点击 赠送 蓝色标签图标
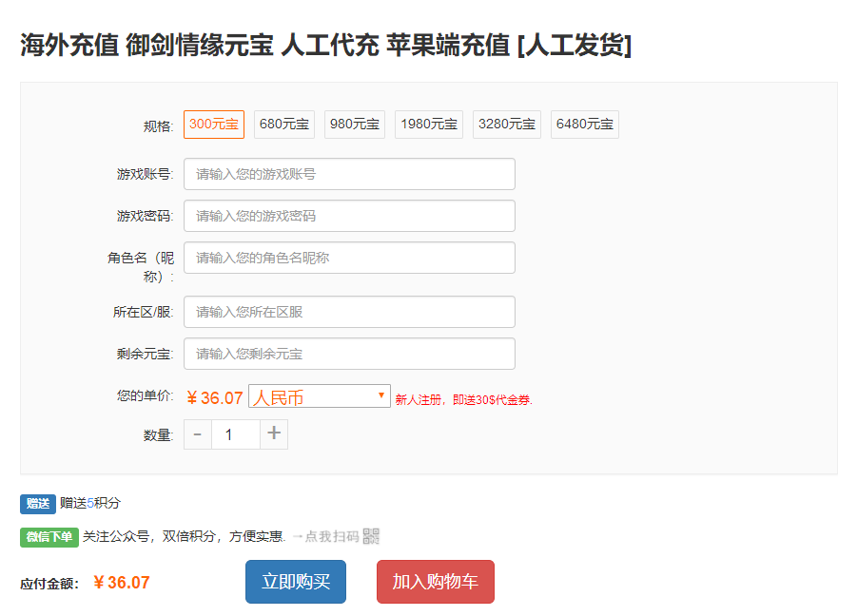Viewport: 858px width, 616px height. 39,504
